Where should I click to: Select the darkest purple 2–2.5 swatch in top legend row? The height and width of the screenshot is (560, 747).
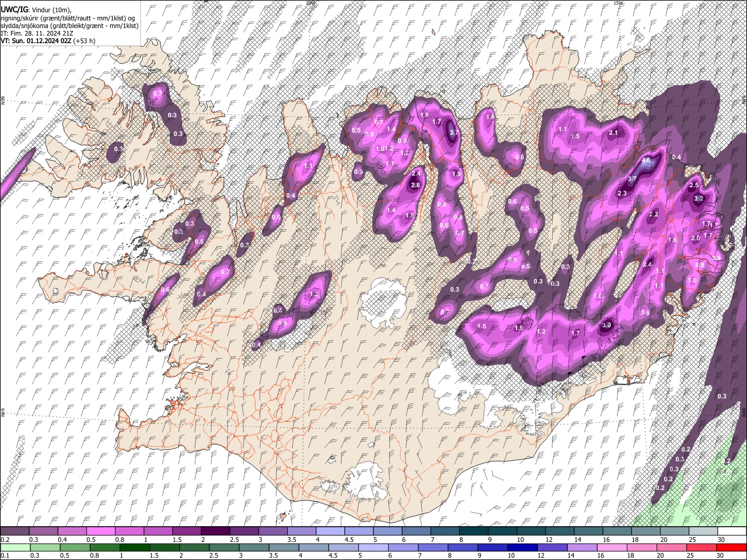pyautogui.click(x=217, y=531)
